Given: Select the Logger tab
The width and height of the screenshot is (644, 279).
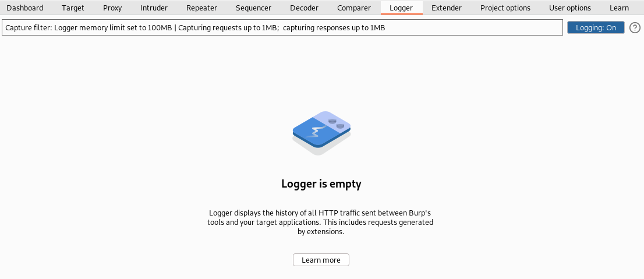Looking at the screenshot, I should pos(401,8).
